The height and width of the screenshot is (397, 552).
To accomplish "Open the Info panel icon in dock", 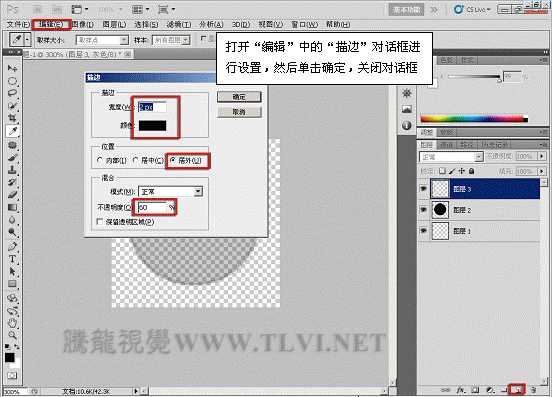I will click(407, 125).
